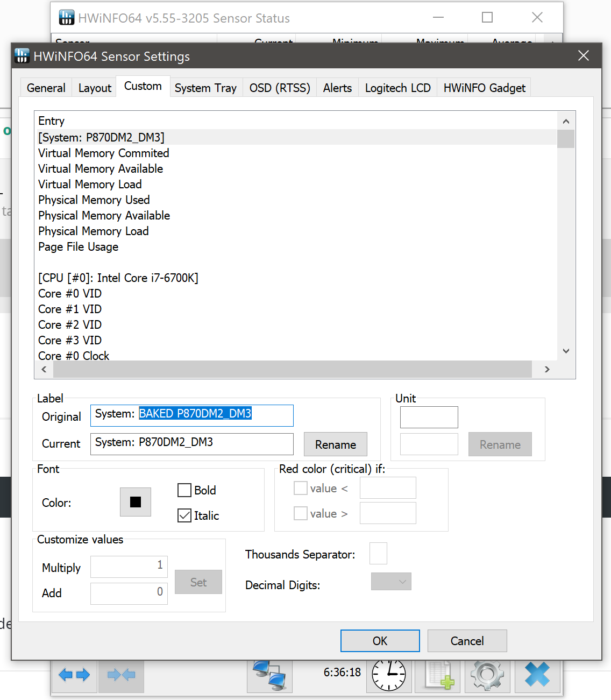The height and width of the screenshot is (700, 611).
Task: Select '[CPU [#0]: Intel Core i7-6700K]' entry
Action: coord(296,278)
